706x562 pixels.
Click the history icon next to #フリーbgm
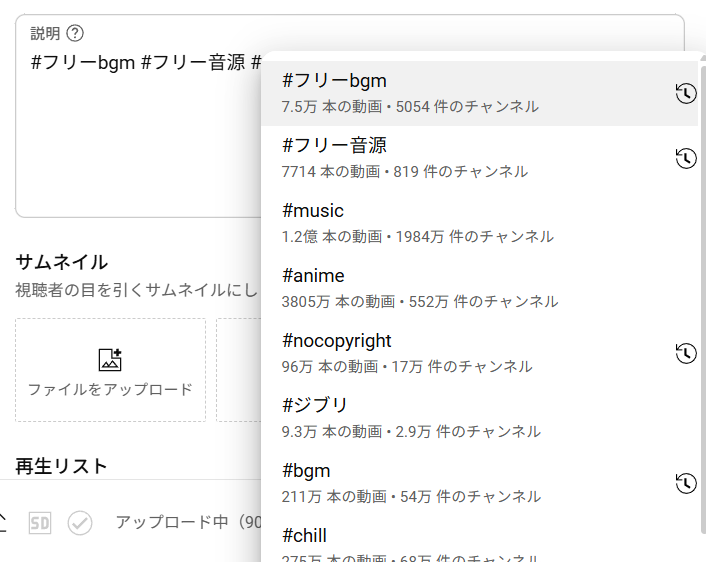coord(685,93)
